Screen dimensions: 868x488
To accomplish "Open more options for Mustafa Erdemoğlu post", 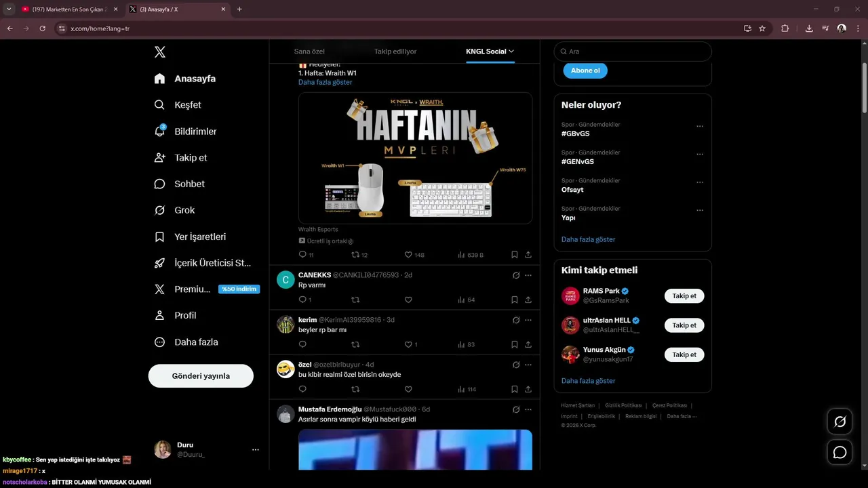I will [528, 409].
